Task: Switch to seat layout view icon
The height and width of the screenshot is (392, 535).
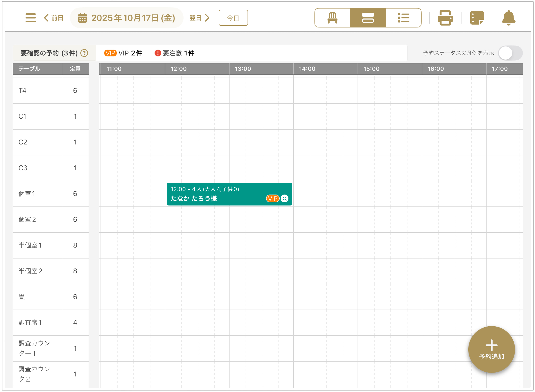Action: (x=332, y=18)
